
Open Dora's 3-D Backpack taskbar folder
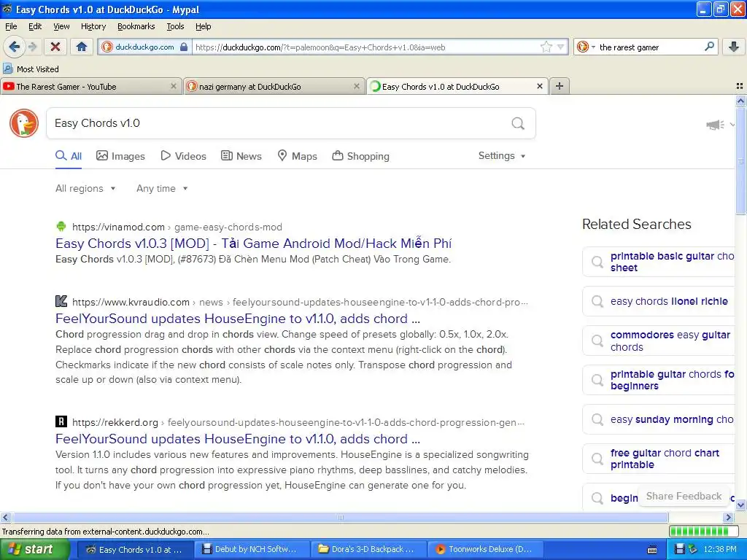coord(368,549)
